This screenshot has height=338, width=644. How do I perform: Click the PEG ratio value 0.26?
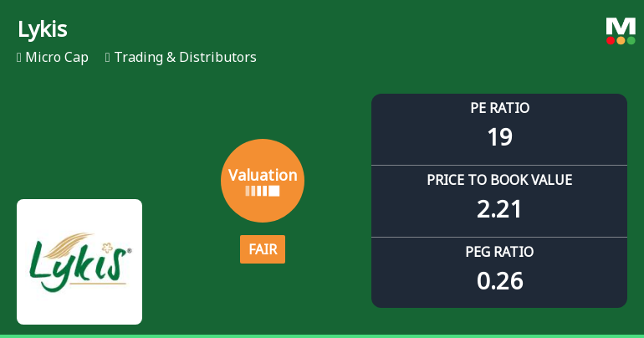coord(499,281)
